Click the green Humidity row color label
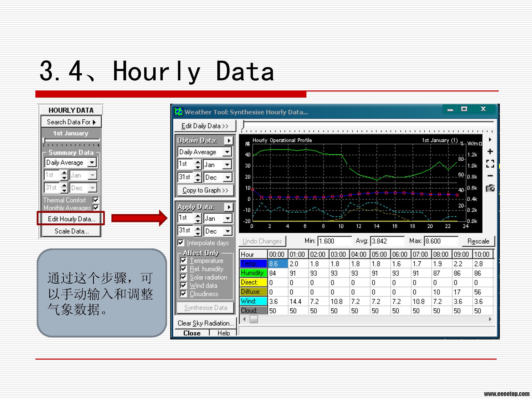This screenshot has height=399, width=532. click(x=253, y=273)
